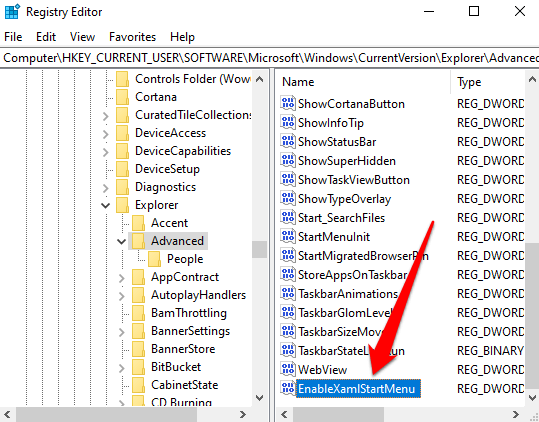Screen dimensions: 539x422
Task: Collapse the Advanced key
Action: coord(121,241)
